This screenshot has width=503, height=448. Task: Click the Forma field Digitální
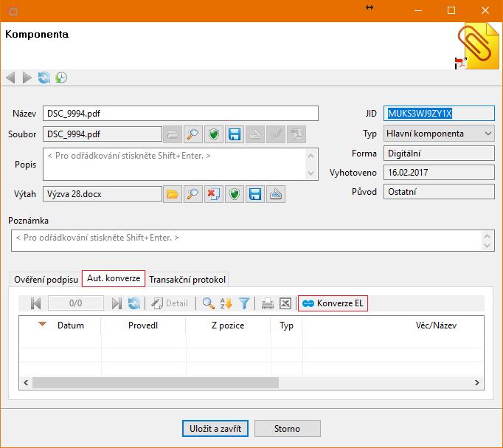(439, 154)
